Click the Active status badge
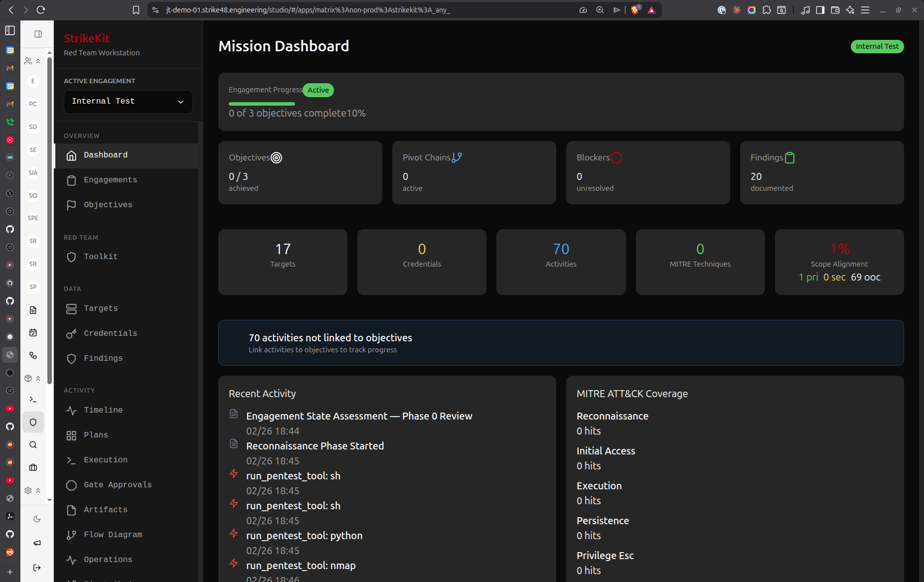 click(x=318, y=90)
